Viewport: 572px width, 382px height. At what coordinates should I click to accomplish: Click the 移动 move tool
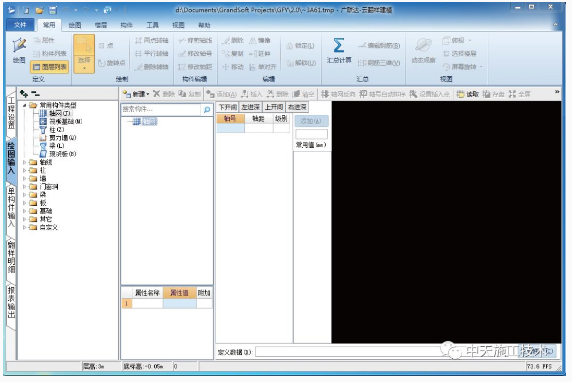pyautogui.click(x=233, y=67)
